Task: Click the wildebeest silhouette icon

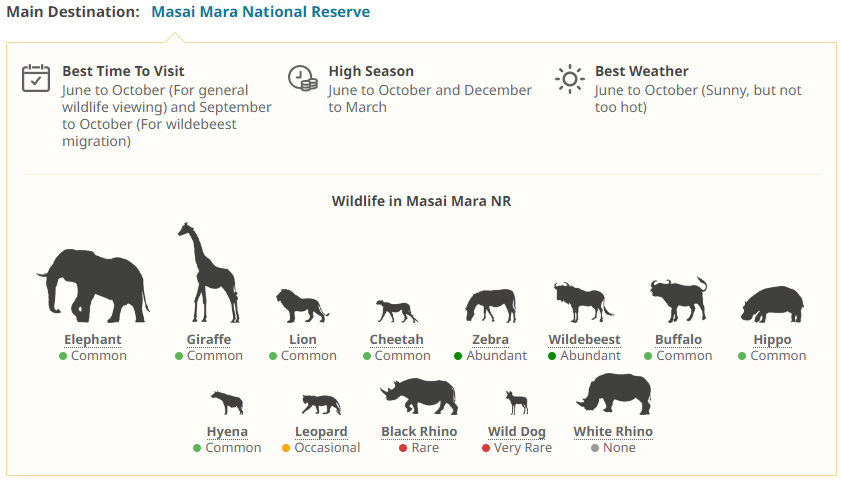Action: [583, 302]
